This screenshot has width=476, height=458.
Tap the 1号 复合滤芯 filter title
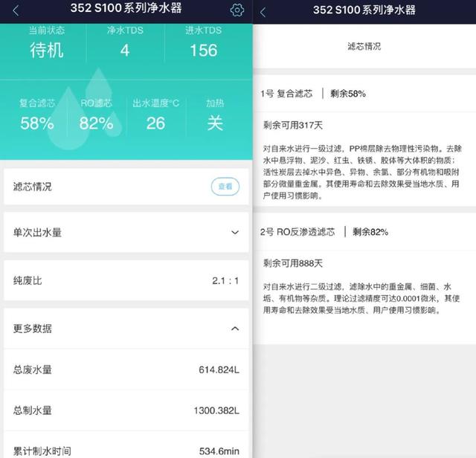(x=286, y=94)
